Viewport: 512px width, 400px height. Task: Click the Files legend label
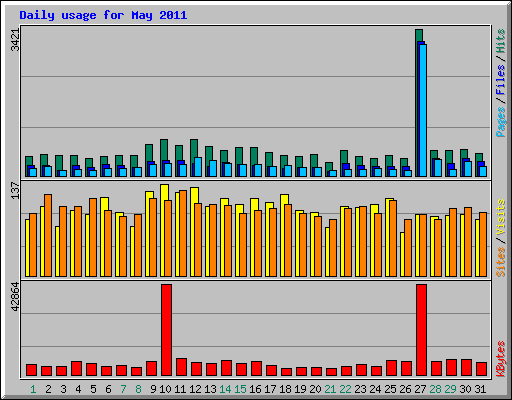(x=501, y=80)
